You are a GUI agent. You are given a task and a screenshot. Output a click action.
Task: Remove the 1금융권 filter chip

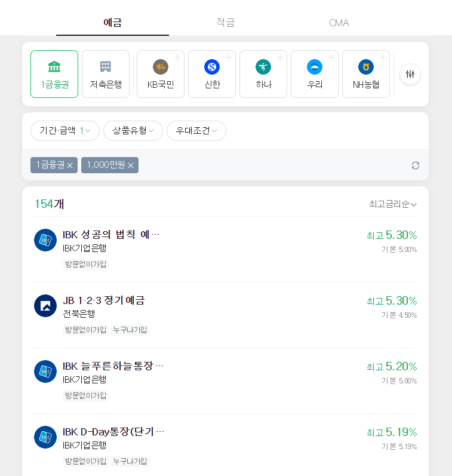click(x=70, y=165)
